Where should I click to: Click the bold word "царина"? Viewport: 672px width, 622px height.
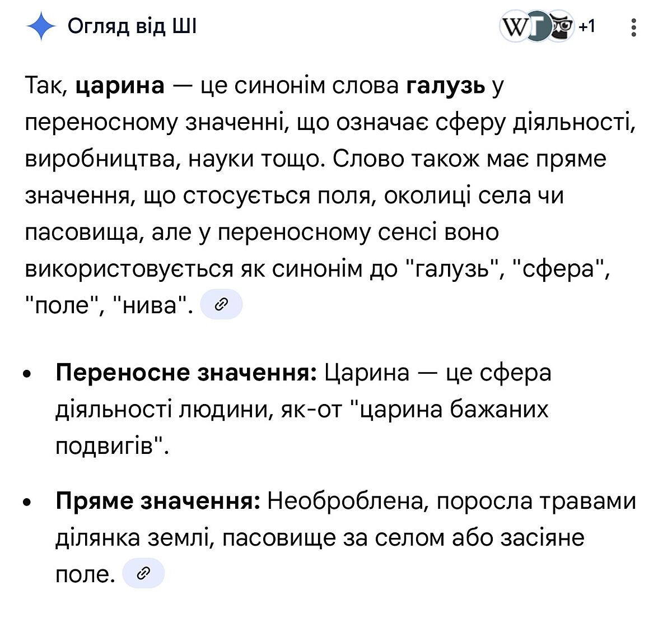120,86
